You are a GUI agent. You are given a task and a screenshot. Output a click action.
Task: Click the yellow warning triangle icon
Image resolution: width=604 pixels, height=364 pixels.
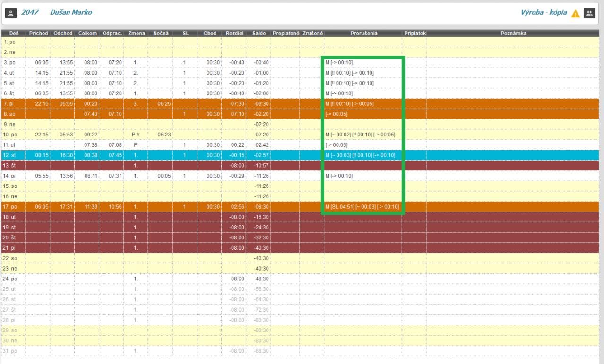pos(576,13)
